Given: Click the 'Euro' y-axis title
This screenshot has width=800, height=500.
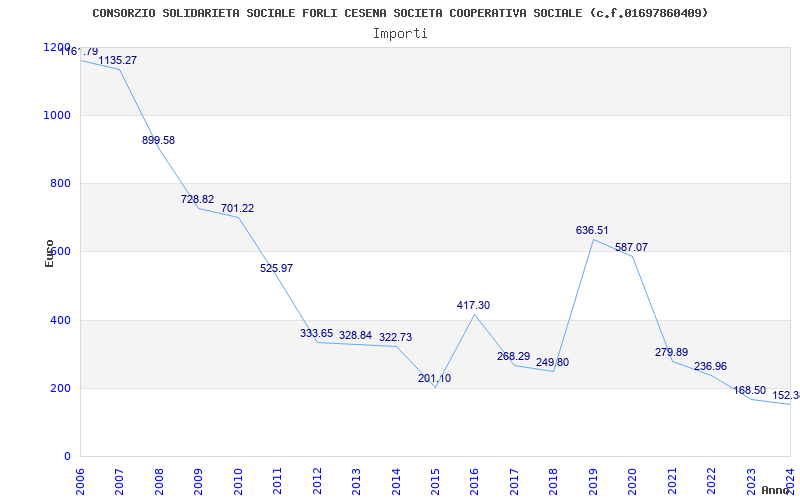Looking at the screenshot, I should [49, 253].
